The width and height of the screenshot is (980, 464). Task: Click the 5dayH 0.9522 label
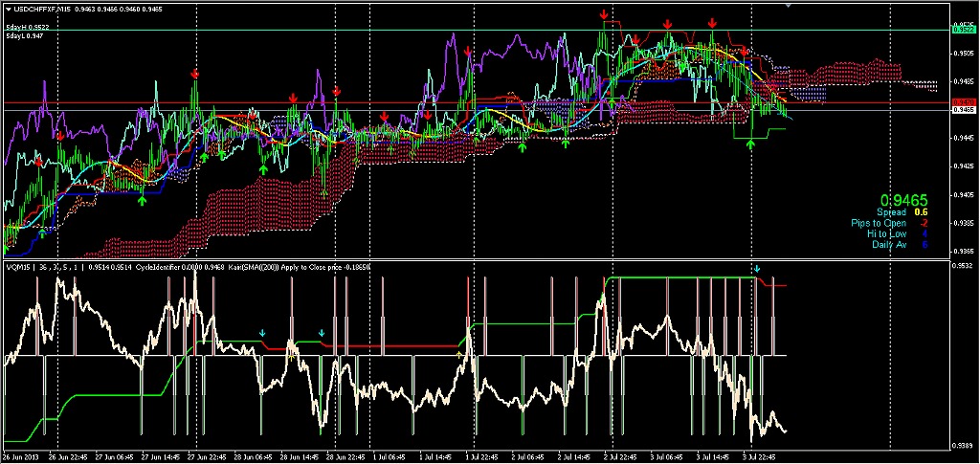point(29,28)
